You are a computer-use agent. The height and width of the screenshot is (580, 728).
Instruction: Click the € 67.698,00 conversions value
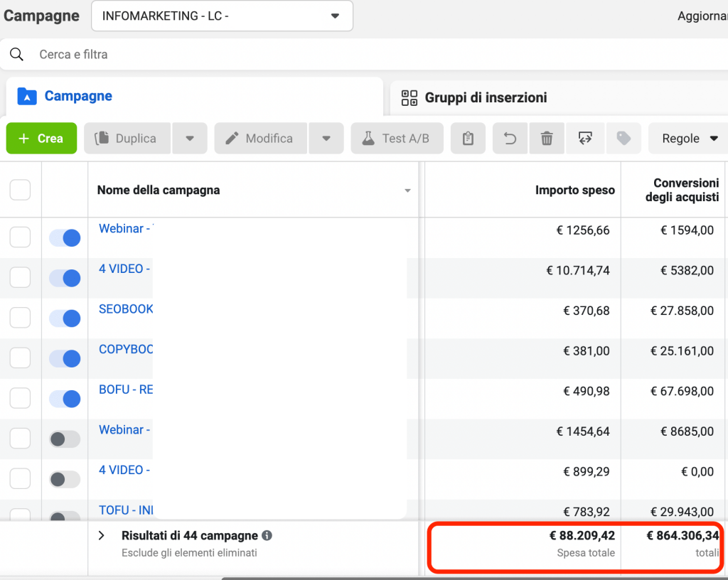point(682,391)
